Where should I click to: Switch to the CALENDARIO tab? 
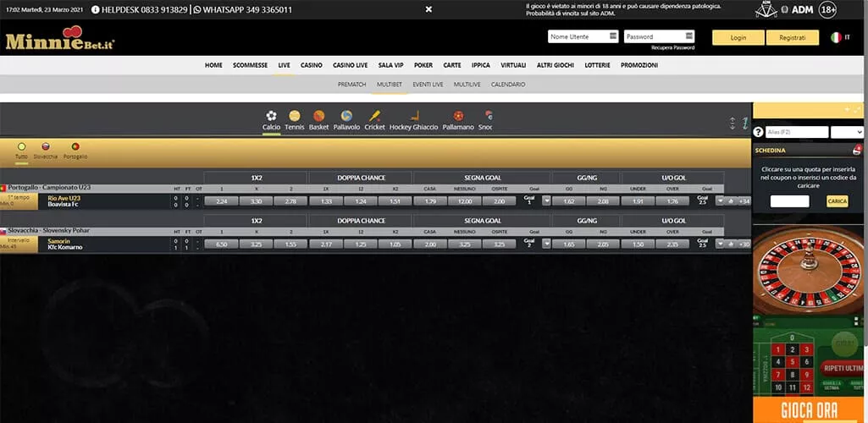[x=508, y=85]
